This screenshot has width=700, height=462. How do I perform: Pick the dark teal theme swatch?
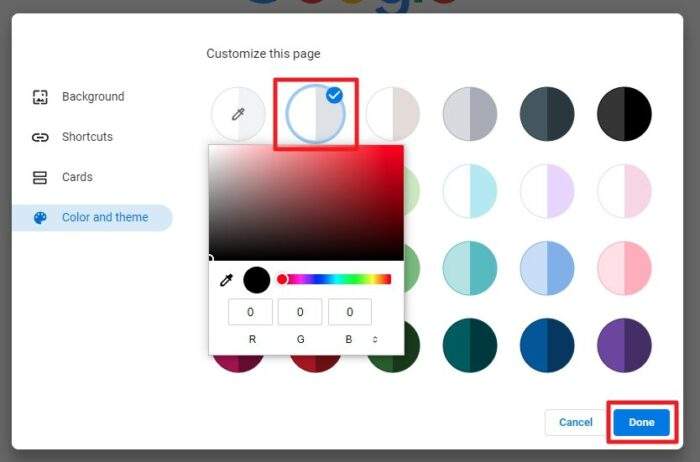click(x=470, y=345)
